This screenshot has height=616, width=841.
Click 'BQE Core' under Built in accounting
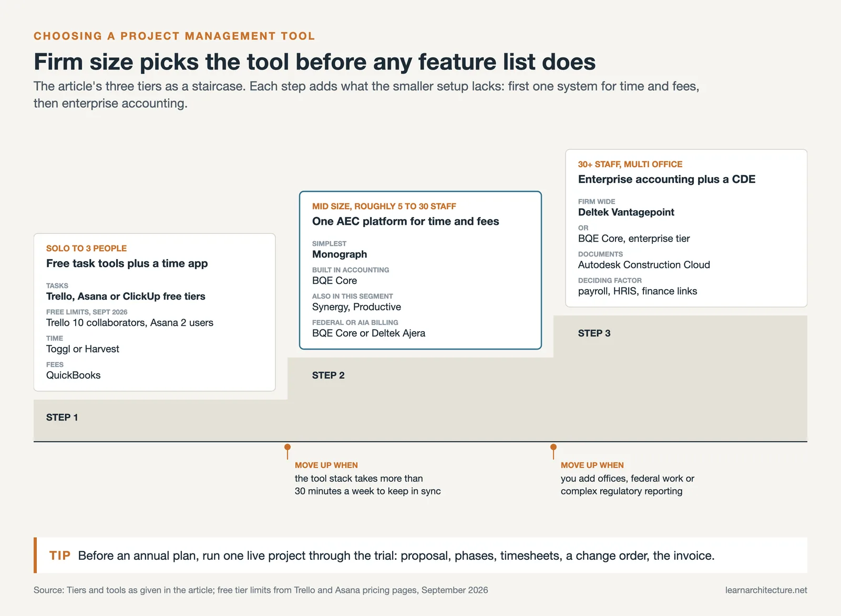pos(334,280)
